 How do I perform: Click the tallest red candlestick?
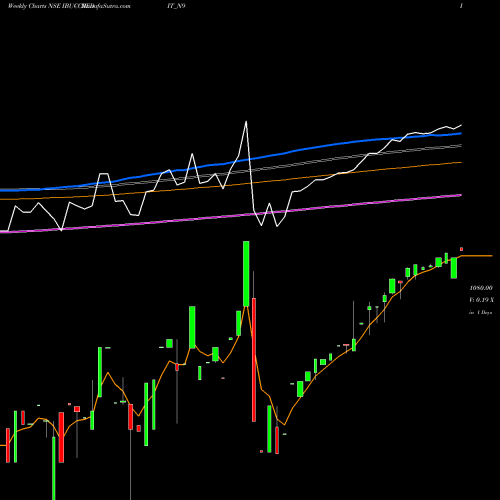pos(254,360)
